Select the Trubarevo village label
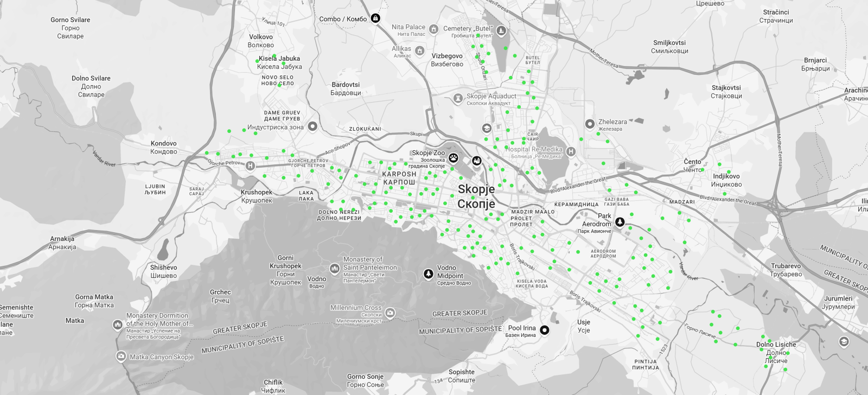The height and width of the screenshot is (395, 868). (786, 270)
